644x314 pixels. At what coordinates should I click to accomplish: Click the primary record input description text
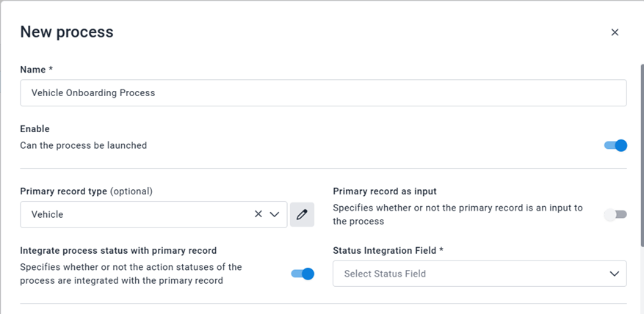[457, 214]
